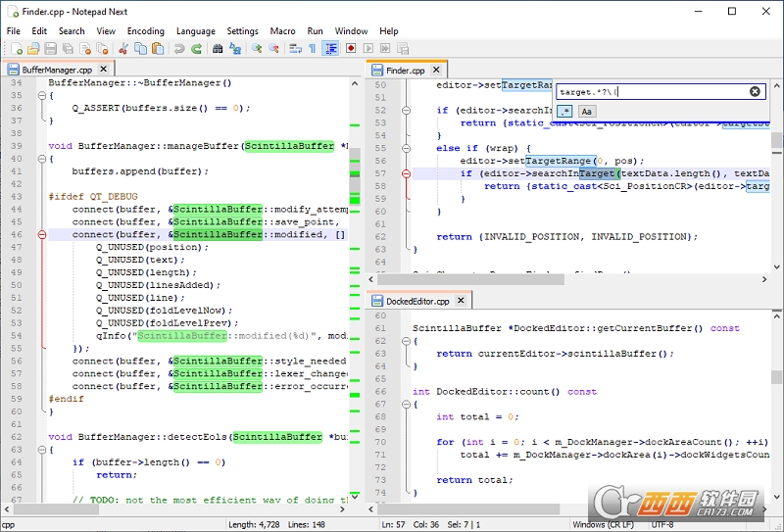Toggle the show all characters pilcrow icon
The width and height of the screenshot is (784, 532).
[313, 48]
